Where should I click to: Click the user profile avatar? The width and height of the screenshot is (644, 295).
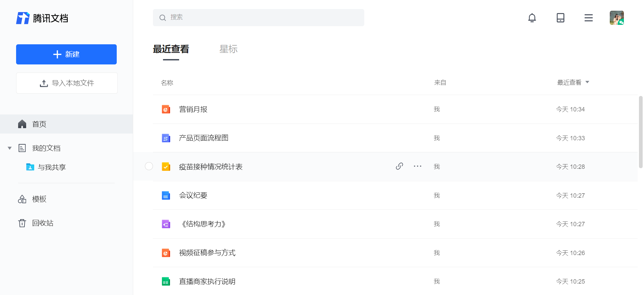click(616, 18)
